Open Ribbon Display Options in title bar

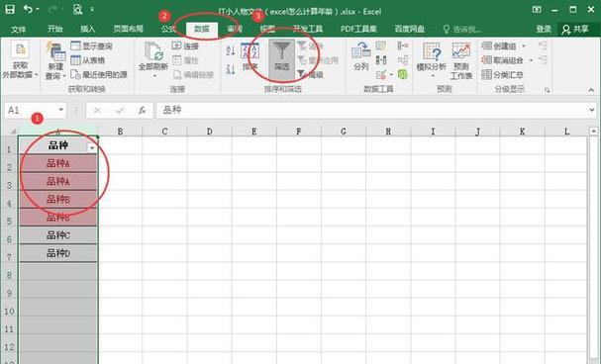click(537, 10)
